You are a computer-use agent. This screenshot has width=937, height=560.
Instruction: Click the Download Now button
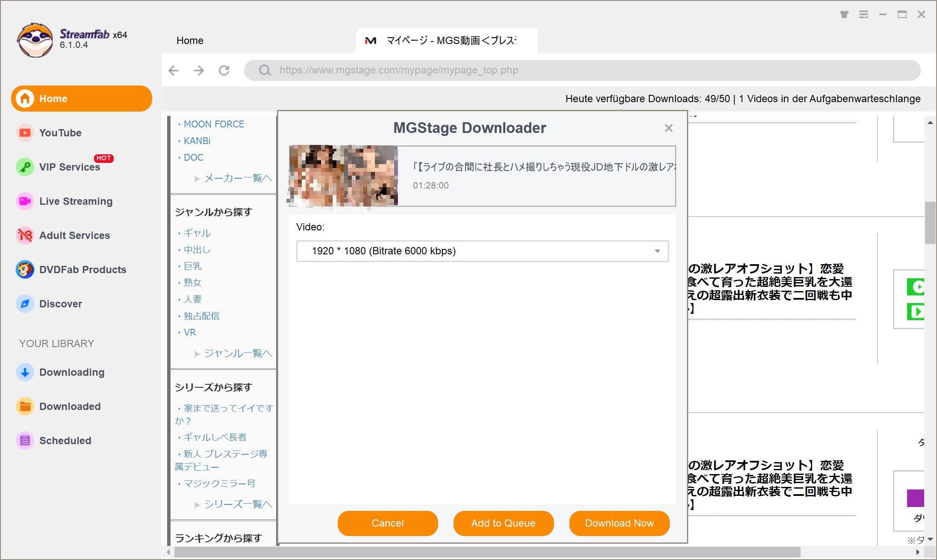(x=619, y=523)
